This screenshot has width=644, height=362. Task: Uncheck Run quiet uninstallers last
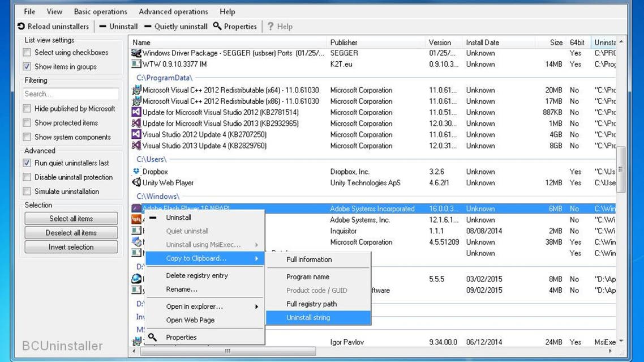click(x=27, y=163)
